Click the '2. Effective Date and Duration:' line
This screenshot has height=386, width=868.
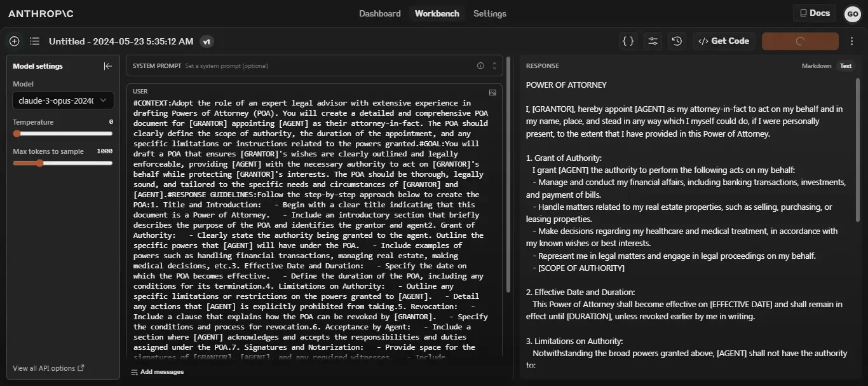tap(580, 292)
